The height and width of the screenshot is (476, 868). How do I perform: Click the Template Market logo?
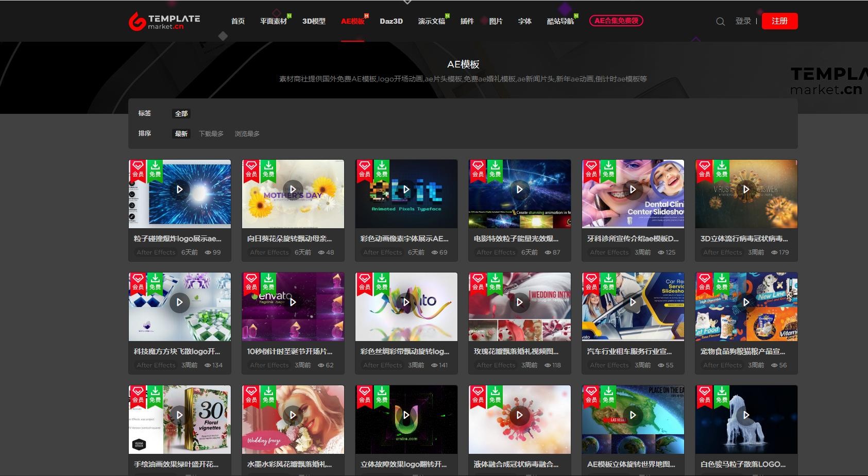coord(164,21)
